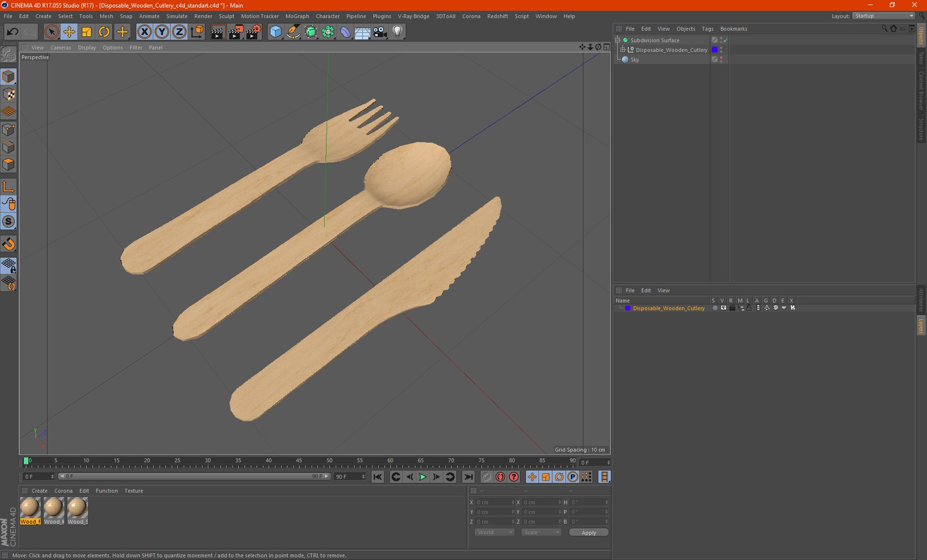
Task: Open viewport Cameras menu
Action: 61,48
